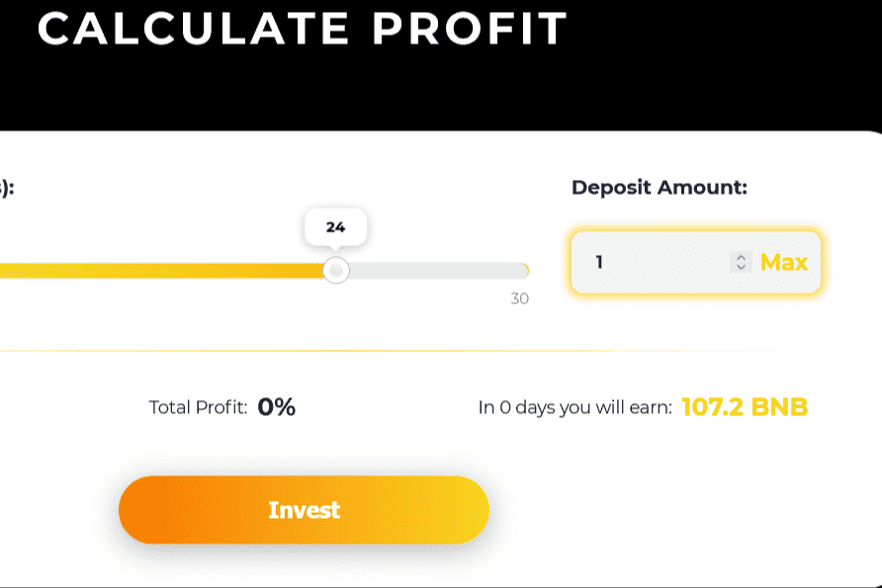Click the right end of the slider track

[x=524, y=271]
